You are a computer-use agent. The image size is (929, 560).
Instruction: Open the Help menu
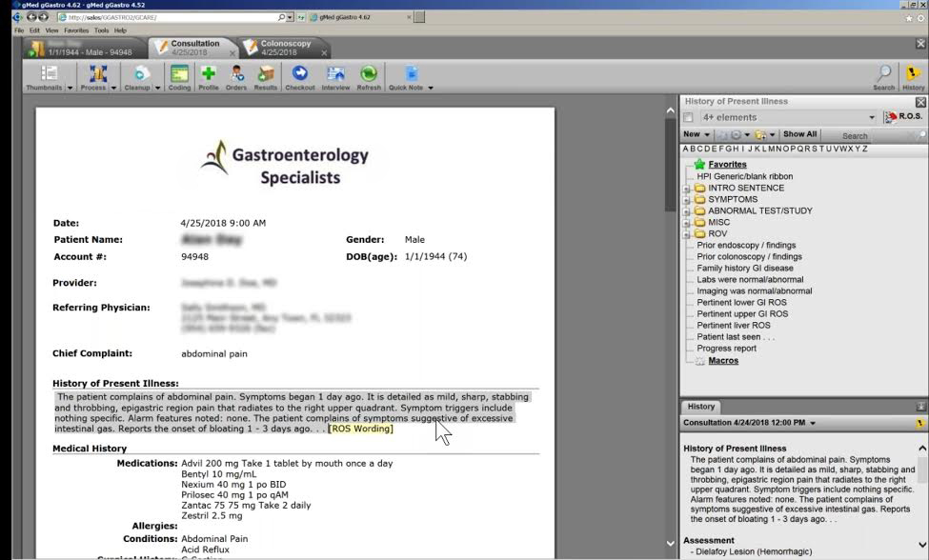pyautogui.click(x=120, y=30)
